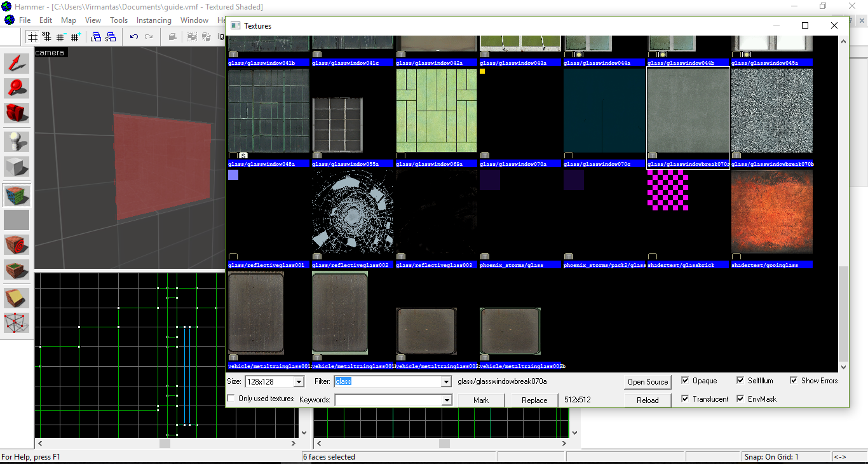Pick the Entity tool lightbulb icon
Image resolution: width=868 pixels, height=464 pixels.
(x=17, y=142)
